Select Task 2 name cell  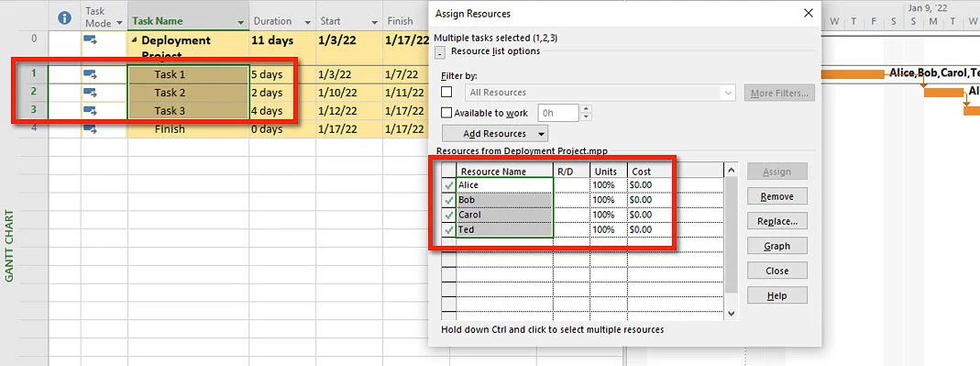pos(188,93)
